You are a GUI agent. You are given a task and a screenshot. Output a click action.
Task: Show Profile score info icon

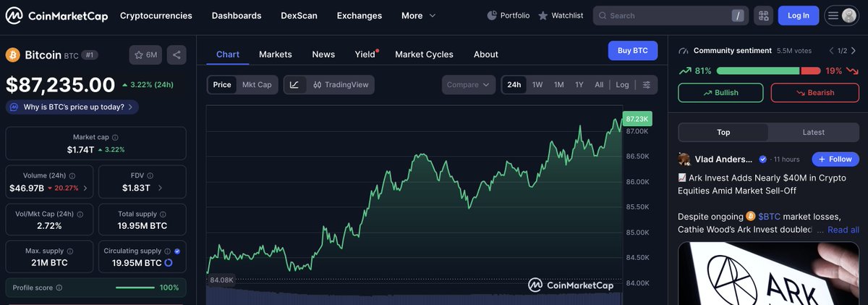tap(59, 288)
